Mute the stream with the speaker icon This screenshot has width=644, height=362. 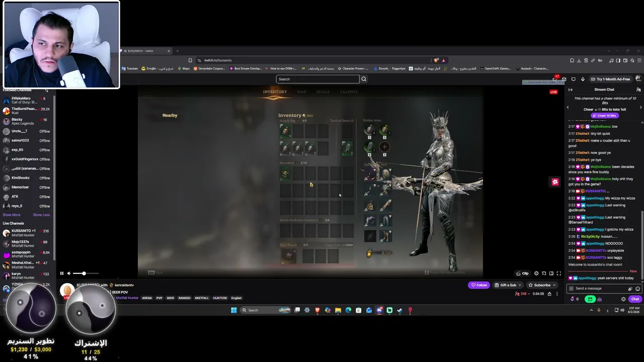point(69,274)
